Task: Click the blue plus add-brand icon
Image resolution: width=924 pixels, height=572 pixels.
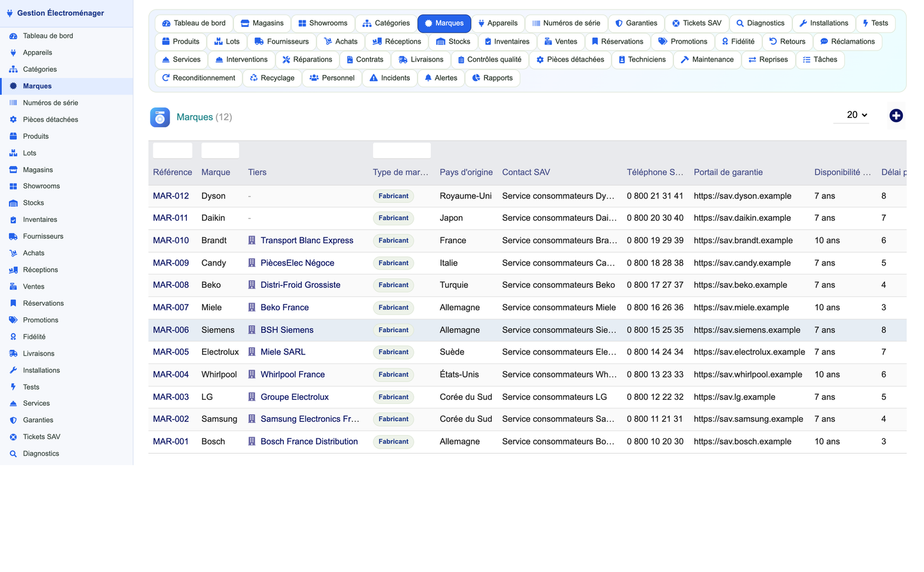Action: tap(896, 115)
